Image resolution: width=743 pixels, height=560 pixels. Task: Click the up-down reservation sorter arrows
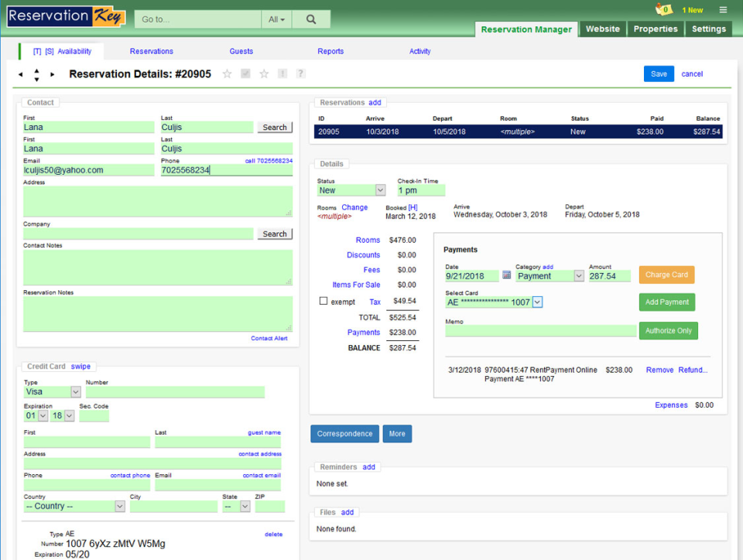[x=36, y=73]
